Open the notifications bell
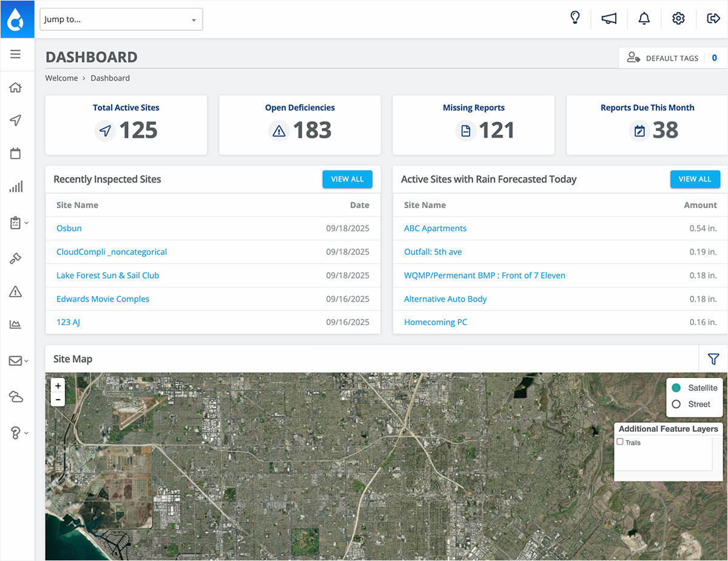Screen dimensions: 728x561 [x=644, y=19]
